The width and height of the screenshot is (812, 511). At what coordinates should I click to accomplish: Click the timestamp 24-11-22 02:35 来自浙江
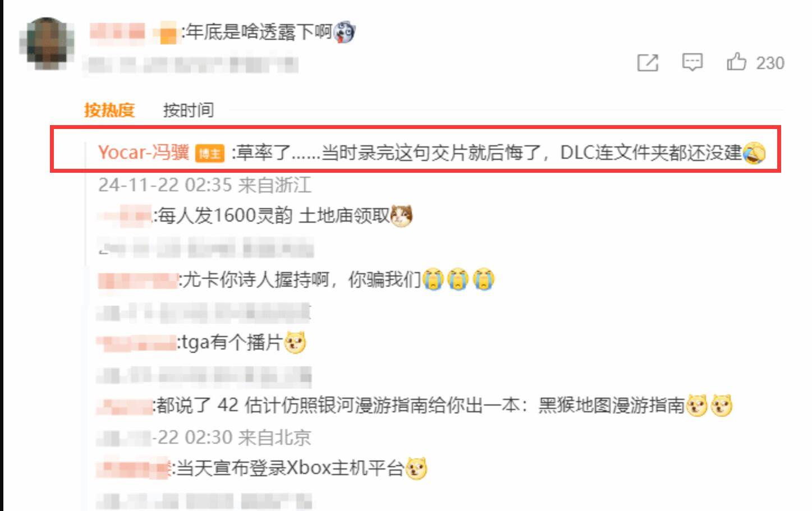tap(204, 185)
